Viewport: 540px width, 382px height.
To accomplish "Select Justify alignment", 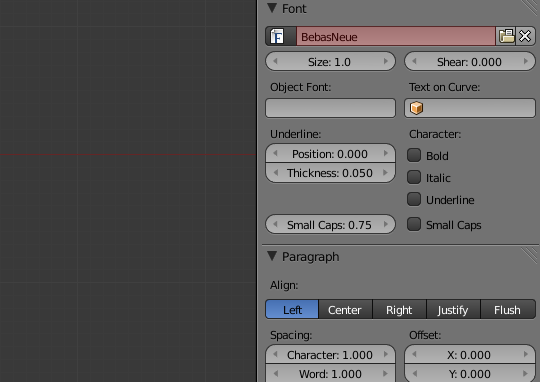I will click(454, 309).
